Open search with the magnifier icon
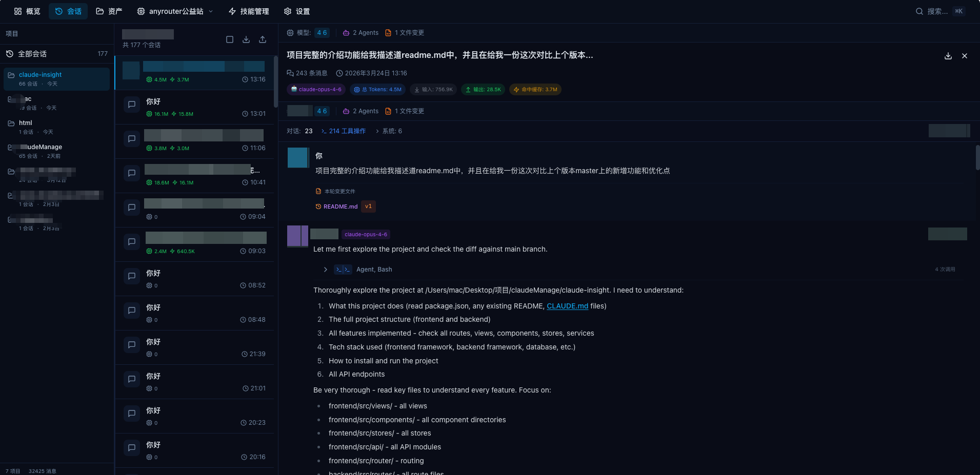This screenshot has width=980, height=475. 919,11
